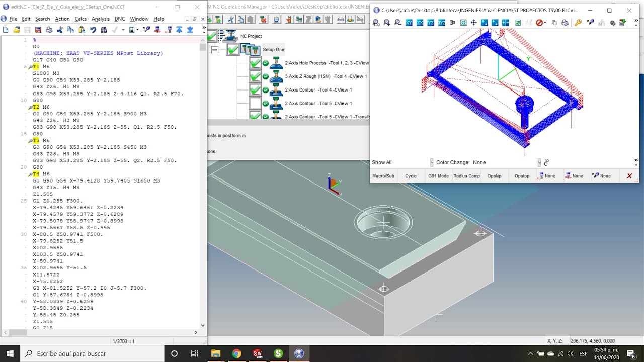
Task: Click the Radius Comp button
Action: tap(466, 176)
